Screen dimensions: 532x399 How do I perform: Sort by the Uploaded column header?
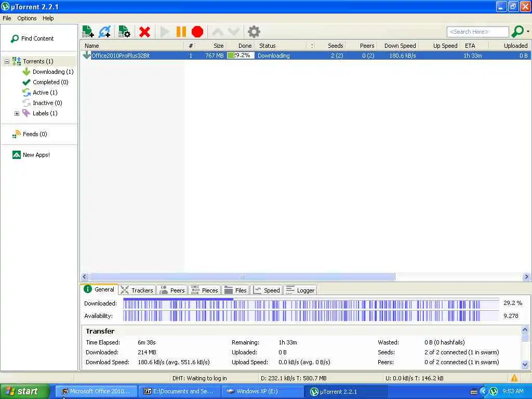coord(510,46)
